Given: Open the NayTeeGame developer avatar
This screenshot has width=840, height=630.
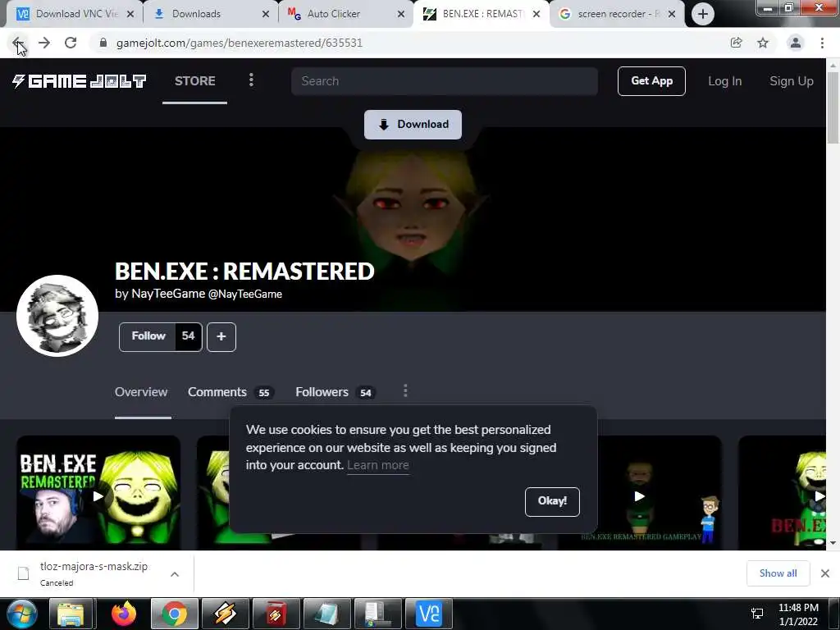Looking at the screenshot, I should tap(57, 316).
